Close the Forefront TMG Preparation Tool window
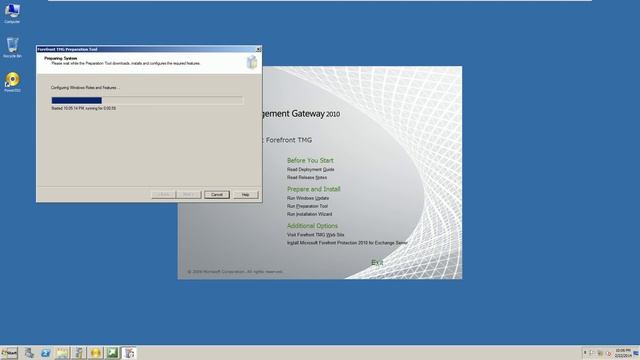 coord(258,49)
